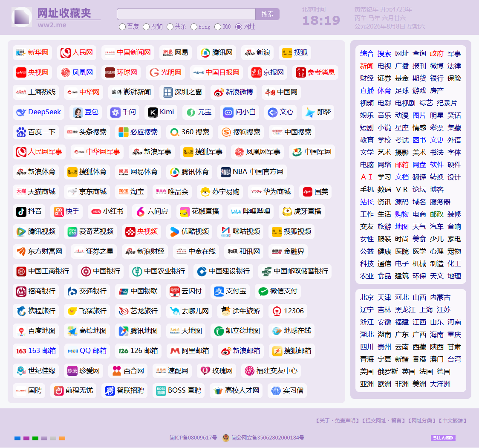
Task: Open the 福建交友中心 link
Action: 271,371
